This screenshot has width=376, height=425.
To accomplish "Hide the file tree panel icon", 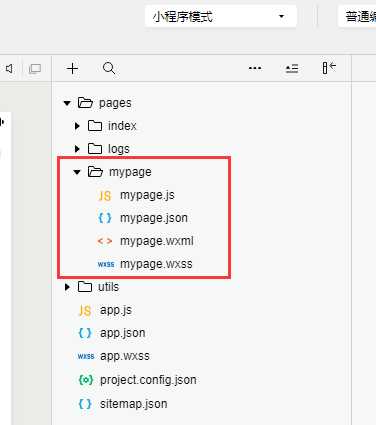I will point(329,68).
